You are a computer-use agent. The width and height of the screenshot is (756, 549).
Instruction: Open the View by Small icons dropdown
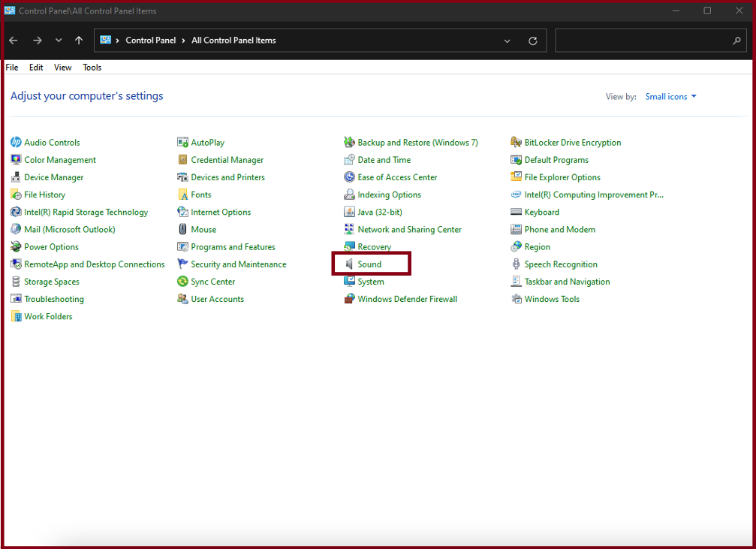click(670, 96)
